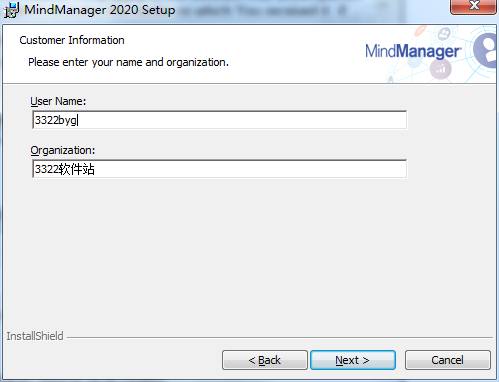Click the "User Name:" label
The height and width of the screenshot is (382, 499).
[x=58, y=101]
